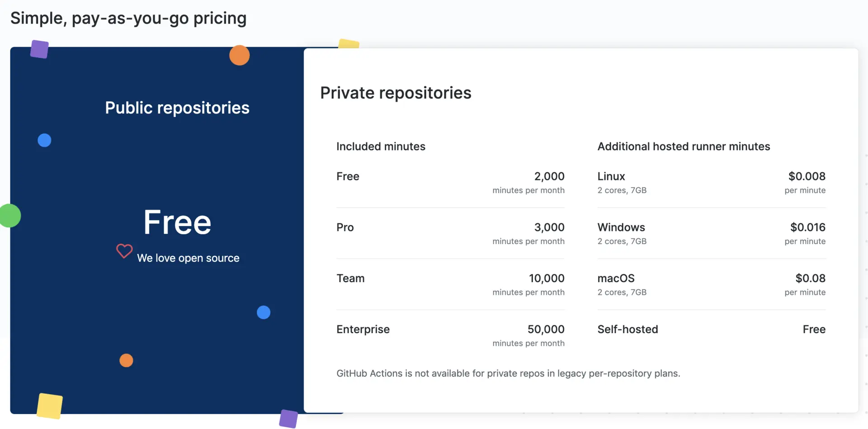Image resolution: width=868 pixels, height=429 pixels.
Task: Click the Private repositories heading
Action: pos(396,93)
